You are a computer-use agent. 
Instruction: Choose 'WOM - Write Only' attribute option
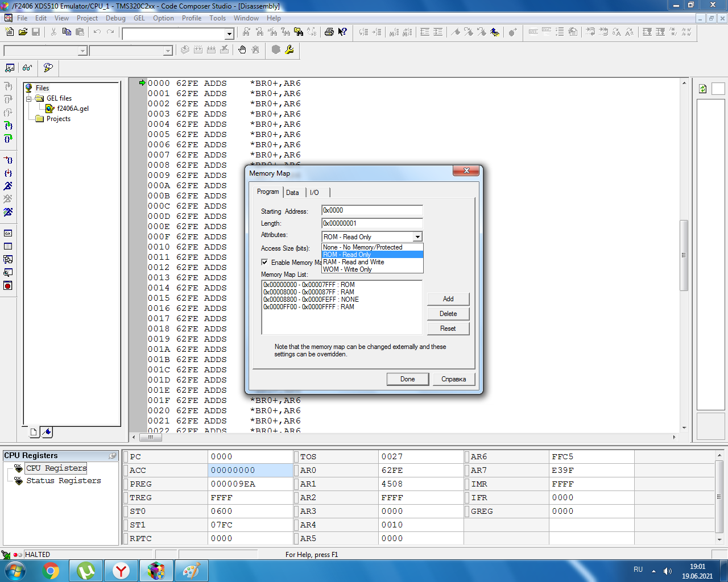pyautogui.click(x=373, y=269)
